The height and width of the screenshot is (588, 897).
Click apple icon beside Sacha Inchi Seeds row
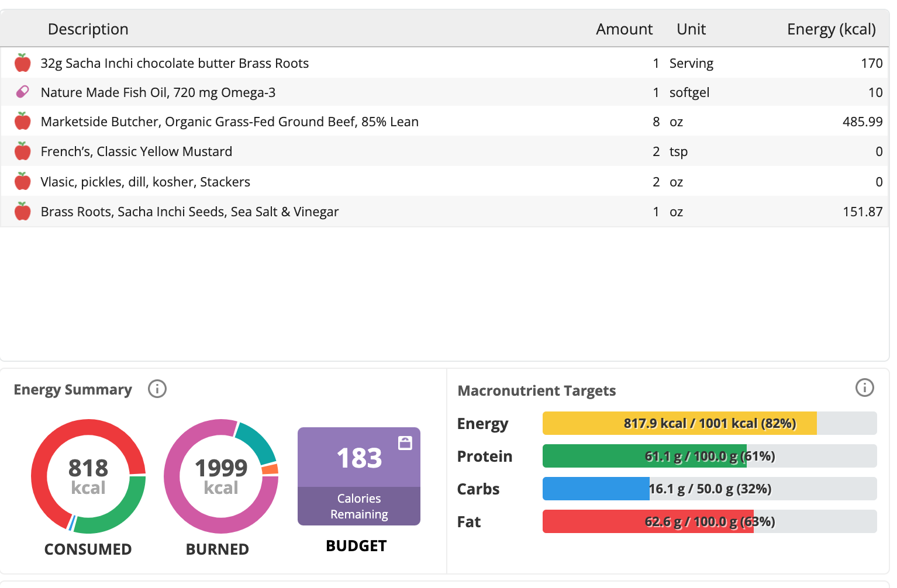tap(23, 211)
